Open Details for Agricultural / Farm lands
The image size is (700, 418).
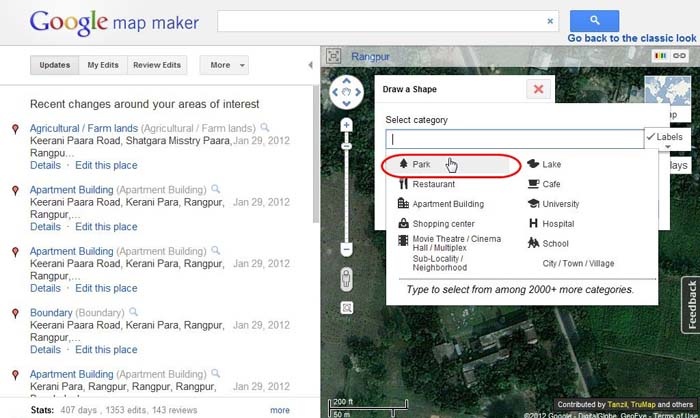tap(45, 165)
